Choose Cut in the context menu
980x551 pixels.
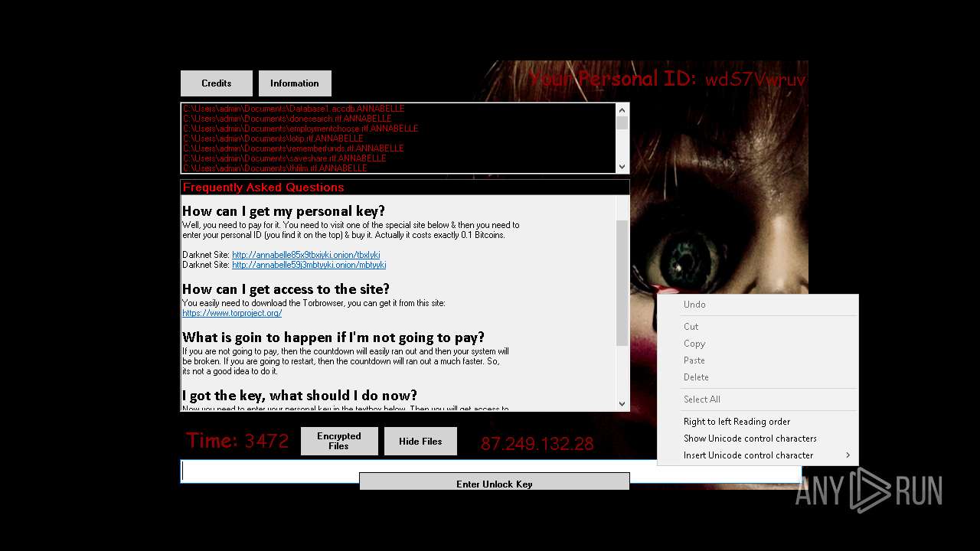[758, 327]
